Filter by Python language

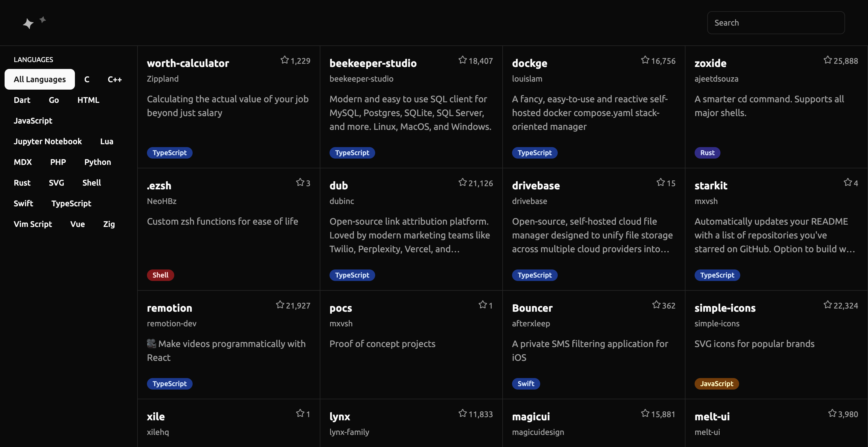coord(98,162)
